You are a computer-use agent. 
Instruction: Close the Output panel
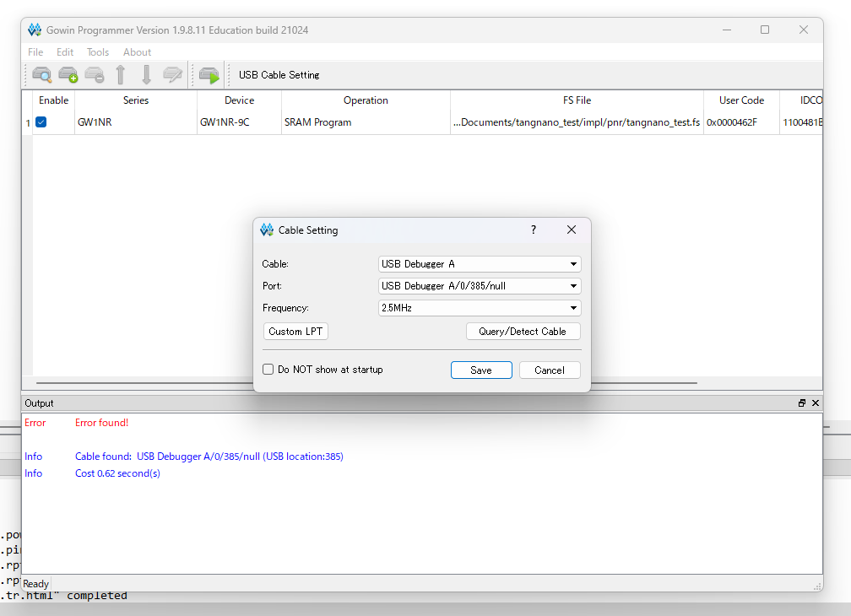pyautogui.click(x=816, y=403)
